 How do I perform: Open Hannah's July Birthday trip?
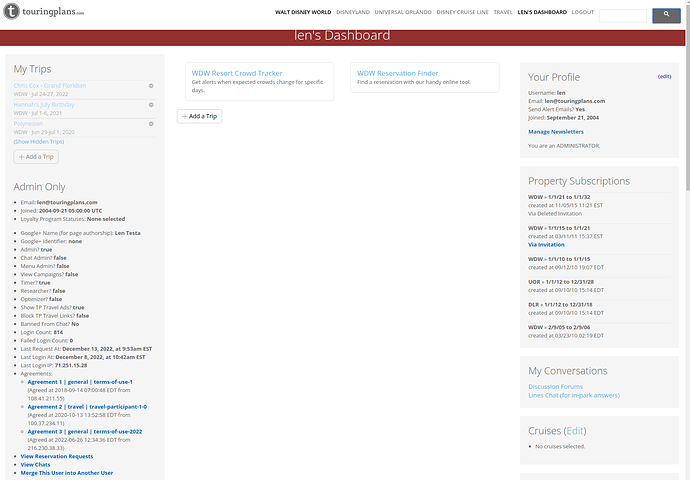[x=44, y=105]
